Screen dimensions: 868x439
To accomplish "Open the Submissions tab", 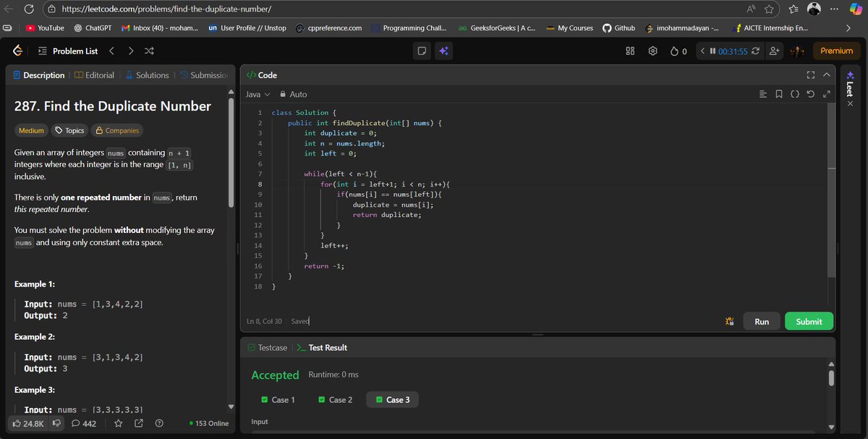I will [x=204, y=75].
